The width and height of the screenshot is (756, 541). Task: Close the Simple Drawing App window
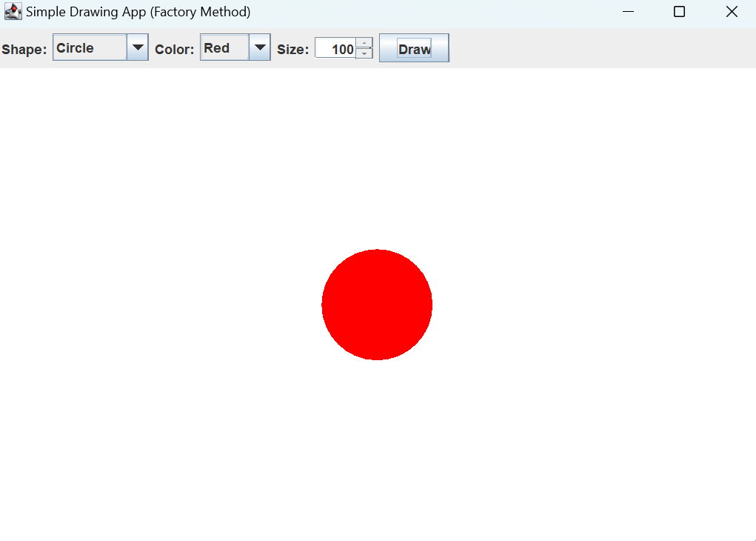[x=732, y=12]
